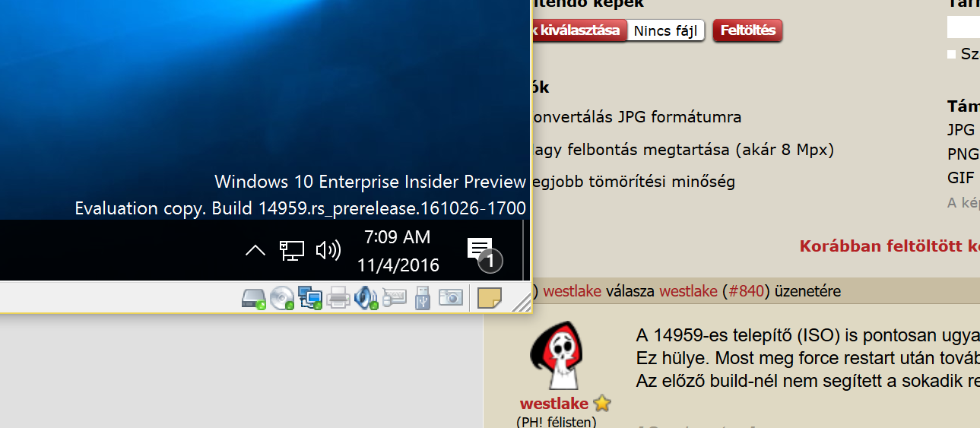Click the yellow sticky note icon in the VM status bar
This screenshot has width=980, height=428.
490,298
